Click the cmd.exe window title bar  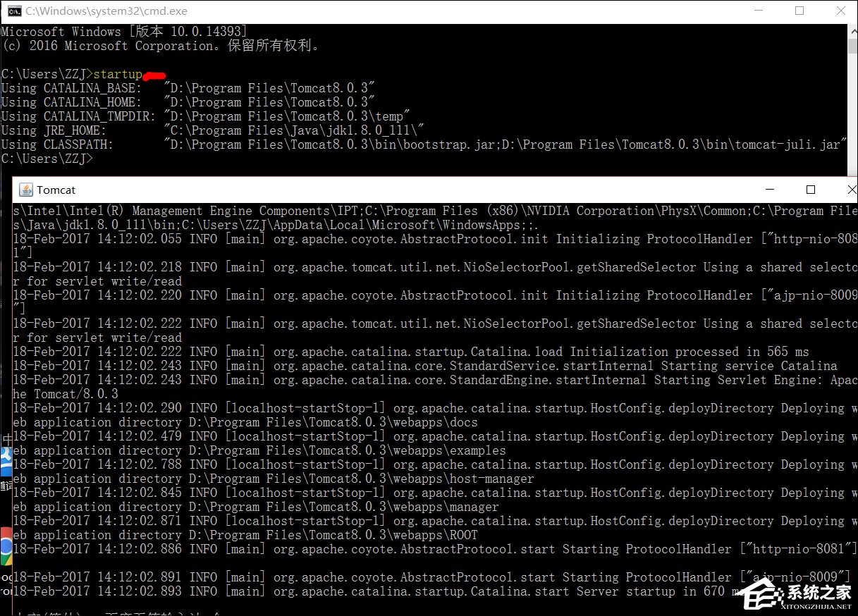(x=353, y=11)
